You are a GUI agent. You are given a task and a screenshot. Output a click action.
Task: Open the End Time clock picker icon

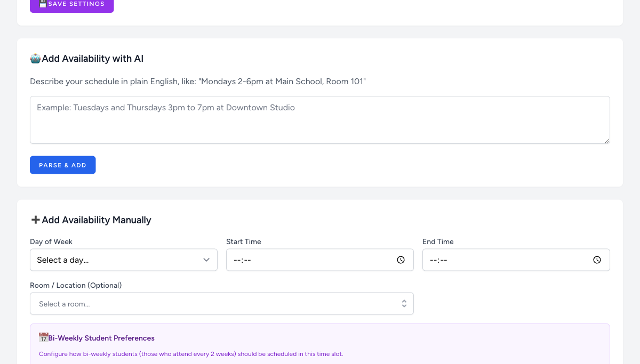[597, 260]
